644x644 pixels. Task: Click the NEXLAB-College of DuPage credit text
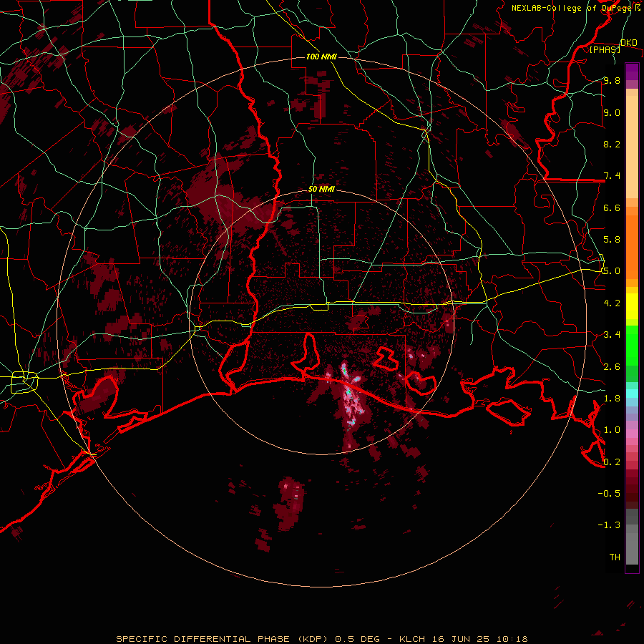pos(571,8)
